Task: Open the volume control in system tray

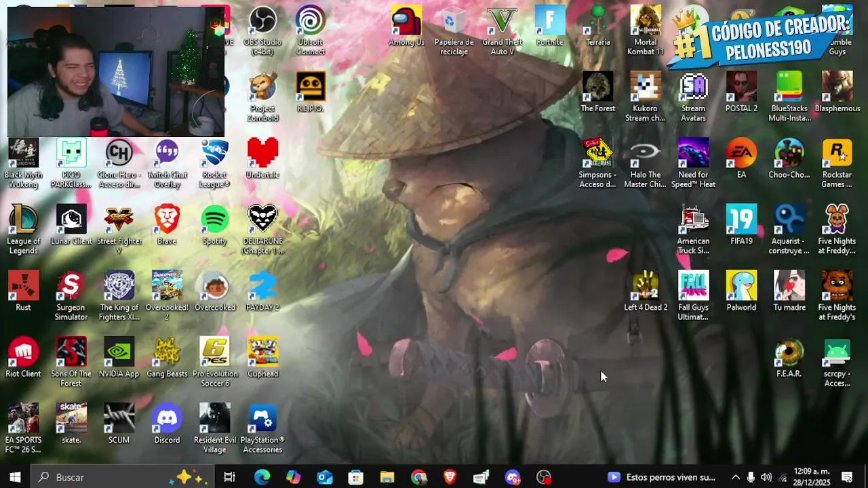Action: click(766, 477)
